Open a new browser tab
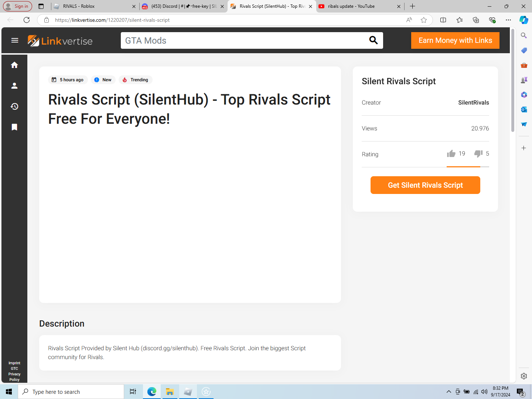Viewport: 532px width, 399px height. pyautogui.click(x=413, y=6)
